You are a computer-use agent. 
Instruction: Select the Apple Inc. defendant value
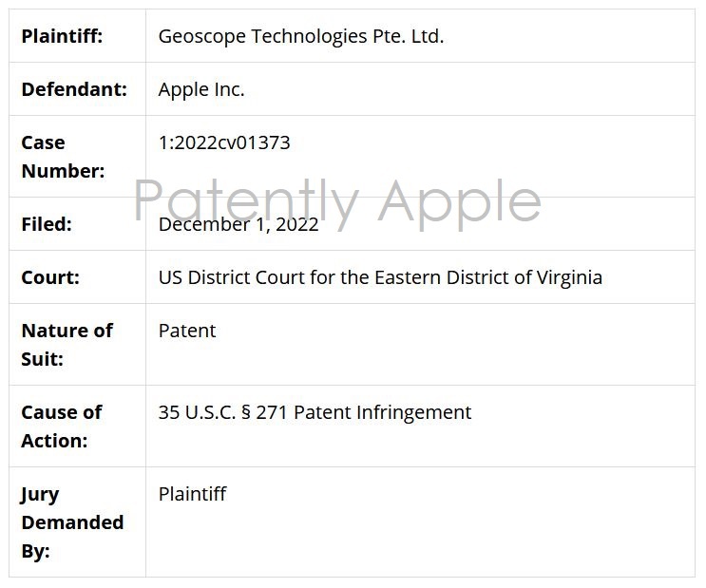pyautogui.click(x=201, y=89)
